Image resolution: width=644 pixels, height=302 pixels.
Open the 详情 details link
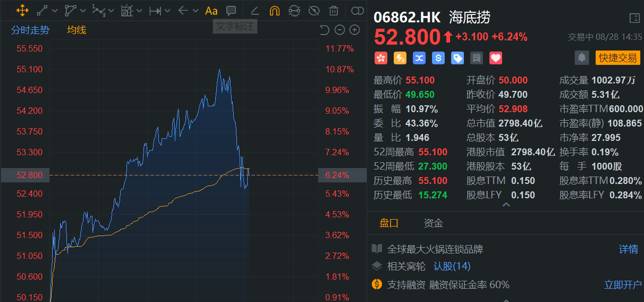point(629,249)
